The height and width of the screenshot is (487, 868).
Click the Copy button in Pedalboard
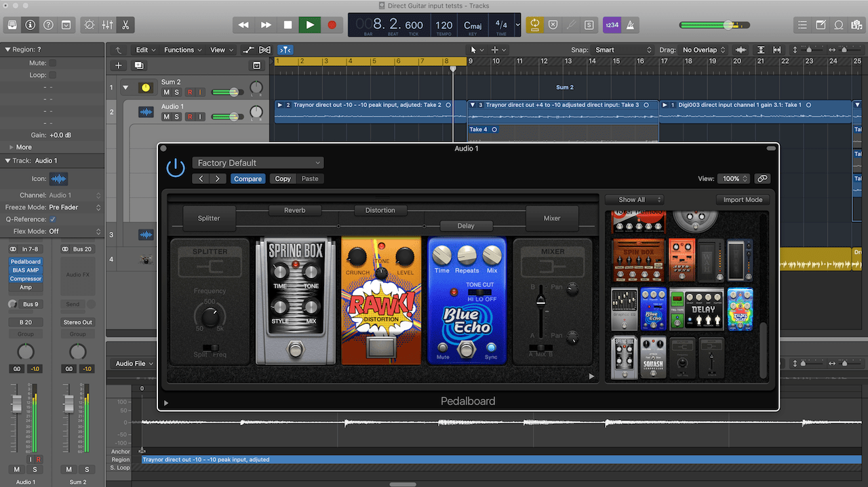(283, 178)
